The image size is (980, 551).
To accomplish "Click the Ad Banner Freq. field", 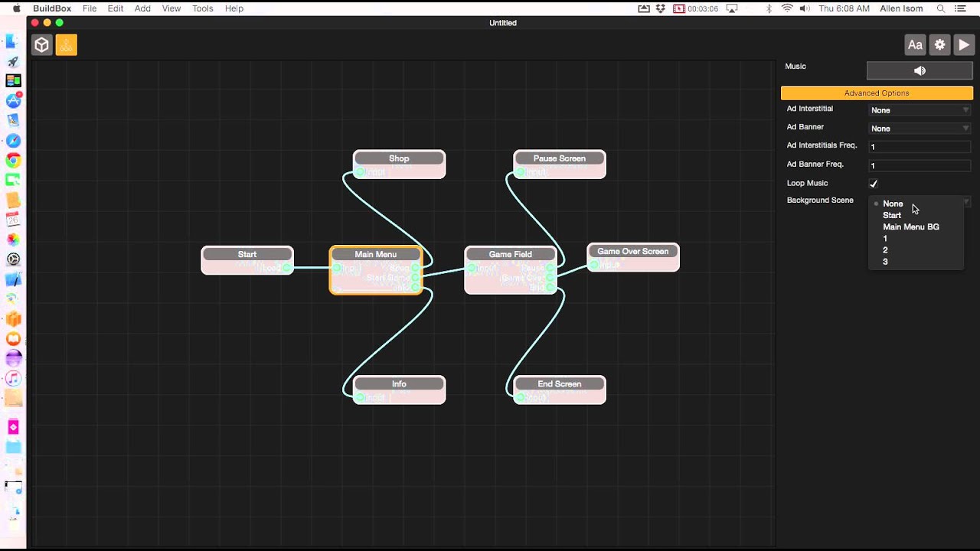I will click(920, 165).
